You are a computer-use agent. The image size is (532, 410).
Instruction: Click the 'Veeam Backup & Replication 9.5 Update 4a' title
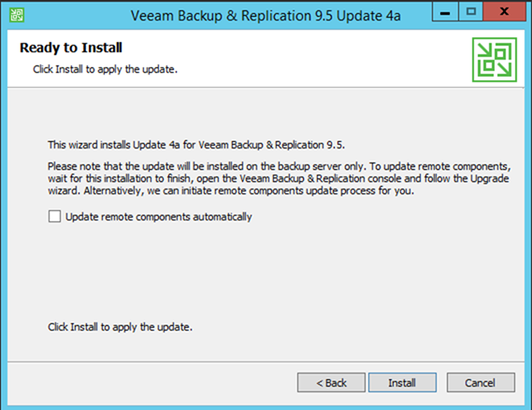pyautogui.click(x=266, y=16)
